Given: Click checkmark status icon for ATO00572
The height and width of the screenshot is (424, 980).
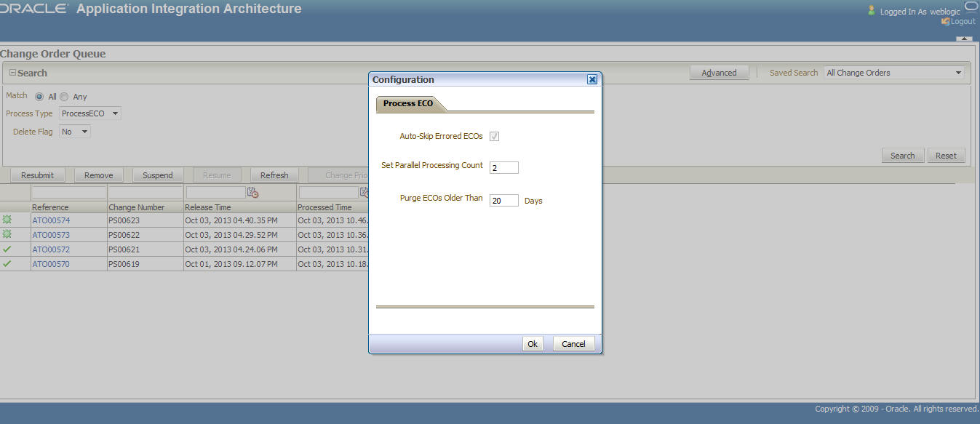Looking at the screenshot, I should [7, 249].
